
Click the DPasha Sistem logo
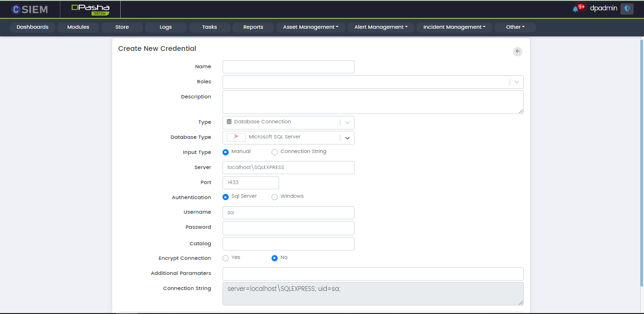(91, 9)
